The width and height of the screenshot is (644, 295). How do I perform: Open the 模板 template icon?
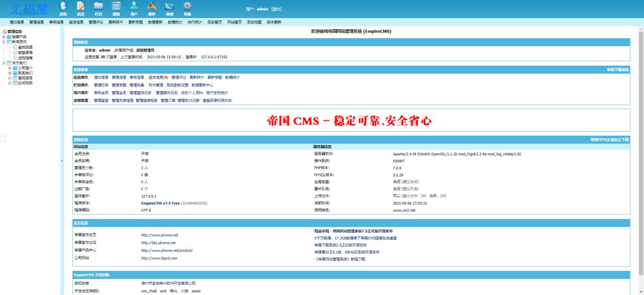pyautogui.click(x=116, y=6)
